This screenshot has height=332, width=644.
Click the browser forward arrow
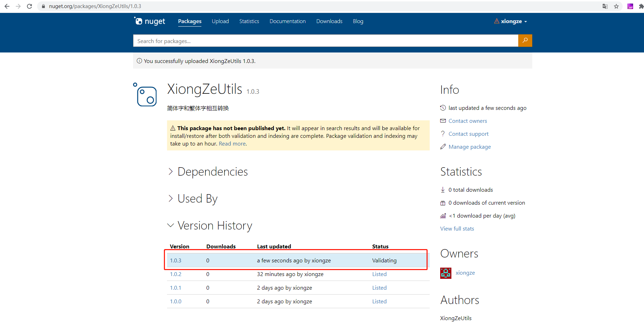18,6
